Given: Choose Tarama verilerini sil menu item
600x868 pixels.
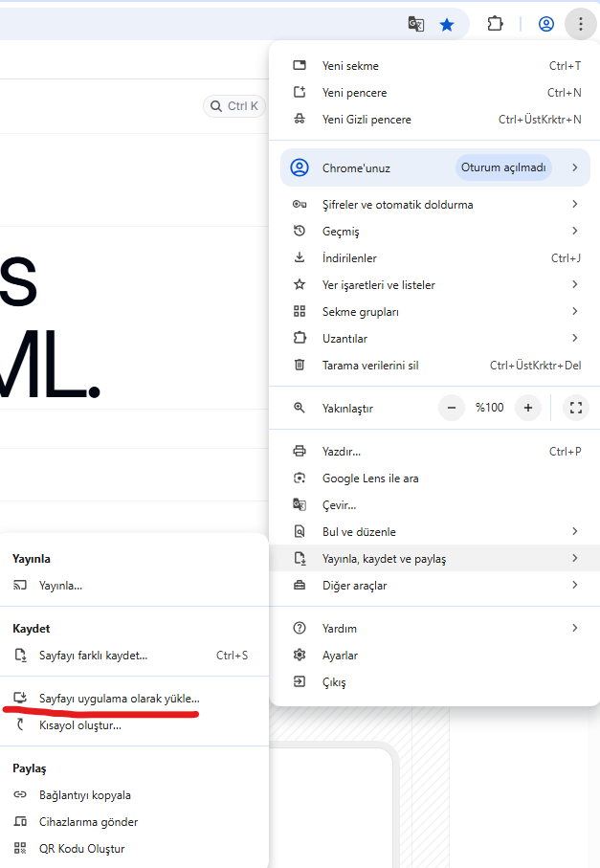Looking at the screenshot, I should tap(434, 365).
